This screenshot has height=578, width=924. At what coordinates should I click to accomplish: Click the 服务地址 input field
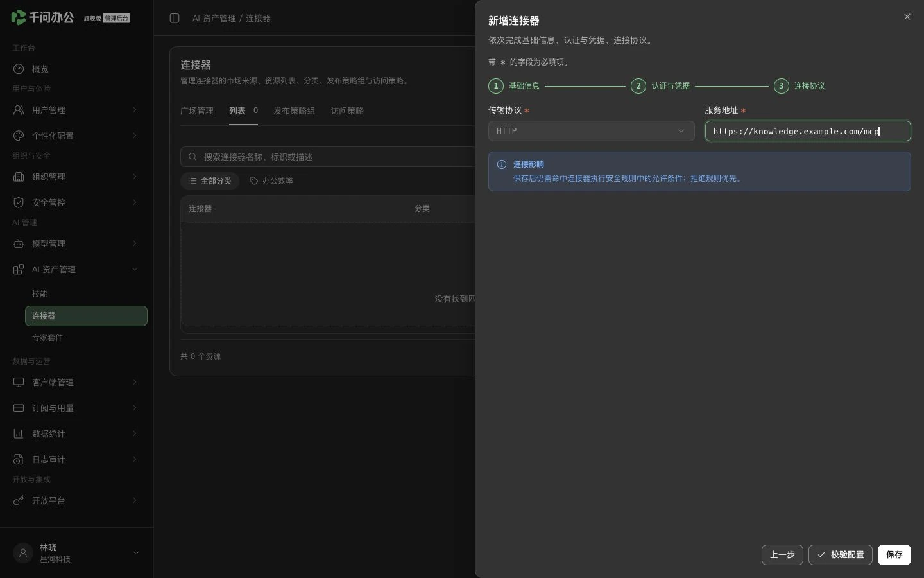point(808,131)
